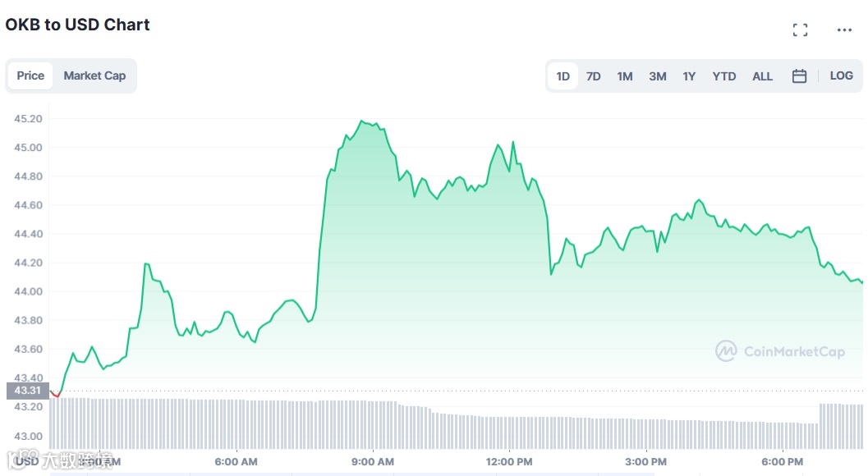Switch to the Price tab
This screenshot has height=476, width=868.
coord(30,76)
